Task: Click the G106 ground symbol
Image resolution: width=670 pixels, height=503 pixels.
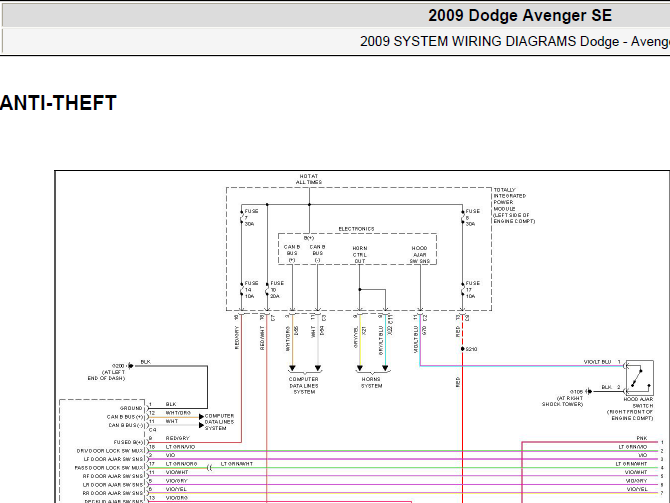Action: click(x=589, y=391)
